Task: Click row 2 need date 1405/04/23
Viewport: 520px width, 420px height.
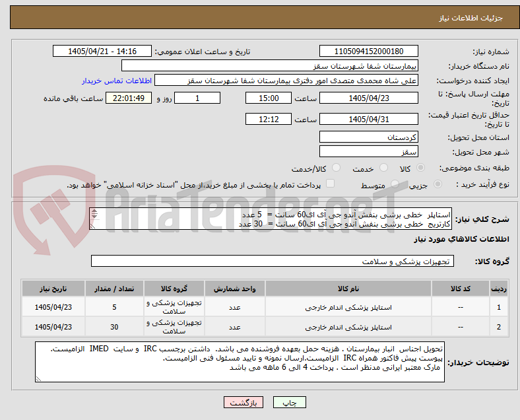Action: 53,327
